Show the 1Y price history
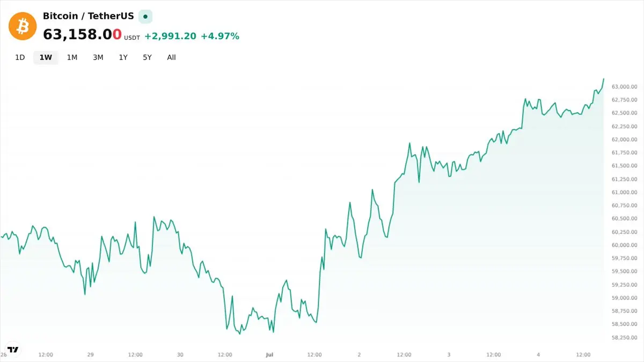 (123, 57)
